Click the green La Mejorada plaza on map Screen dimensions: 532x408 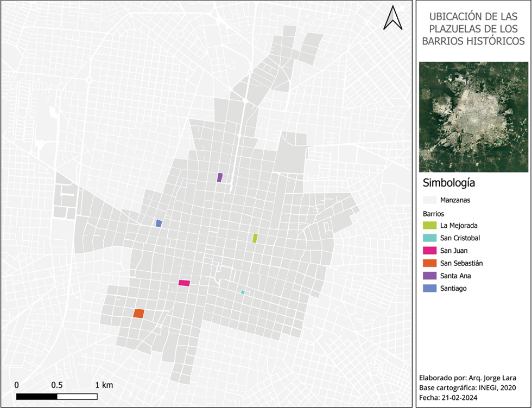pyautogui.click(x=255, y=238)
